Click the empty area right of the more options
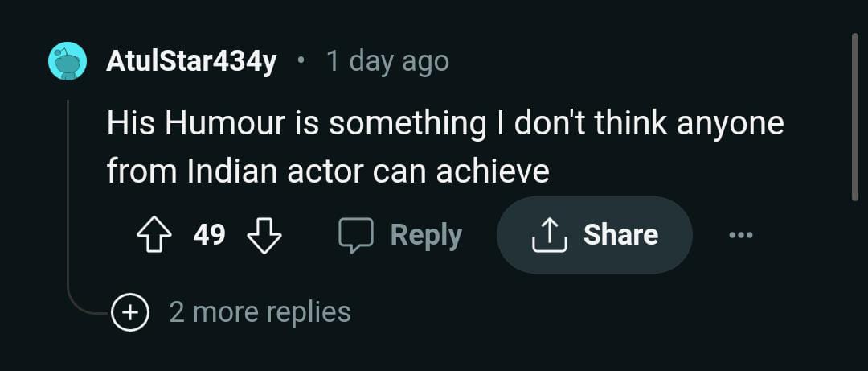This screenshot has width=868, height=371. tap(804, 235)
